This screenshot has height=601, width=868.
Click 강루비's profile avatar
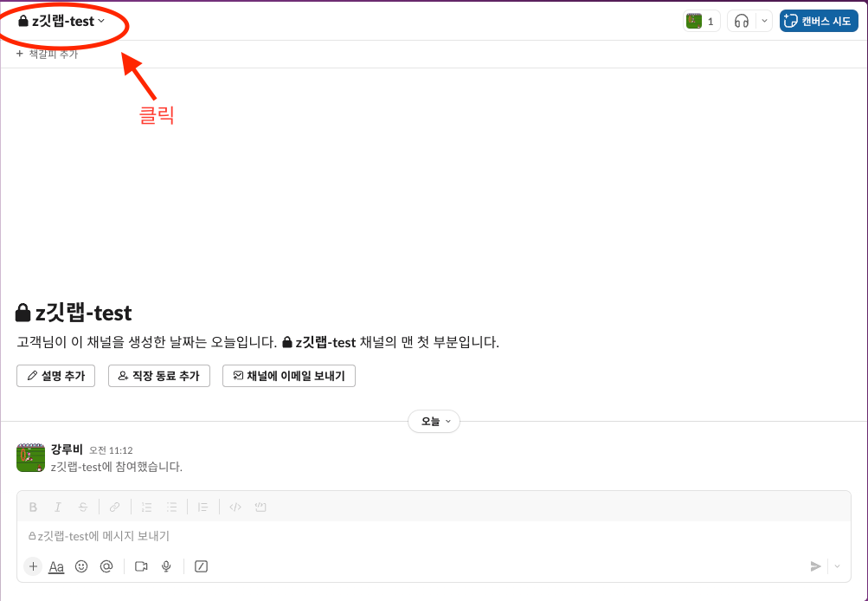(x=30, y=457)
